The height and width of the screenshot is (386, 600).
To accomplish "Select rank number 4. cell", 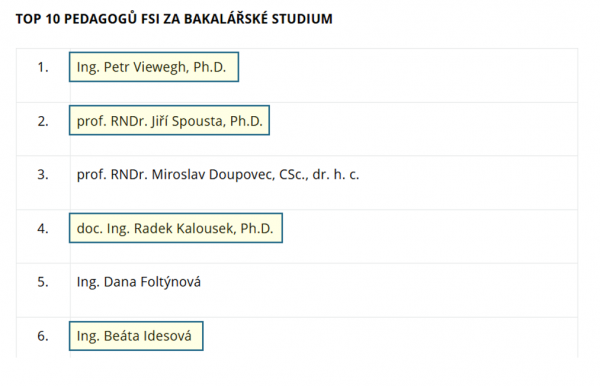I will tap(43, 228).
